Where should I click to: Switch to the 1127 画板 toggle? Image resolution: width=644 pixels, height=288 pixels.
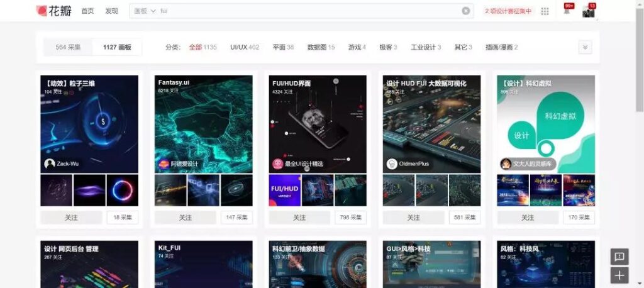coord(117,47)
